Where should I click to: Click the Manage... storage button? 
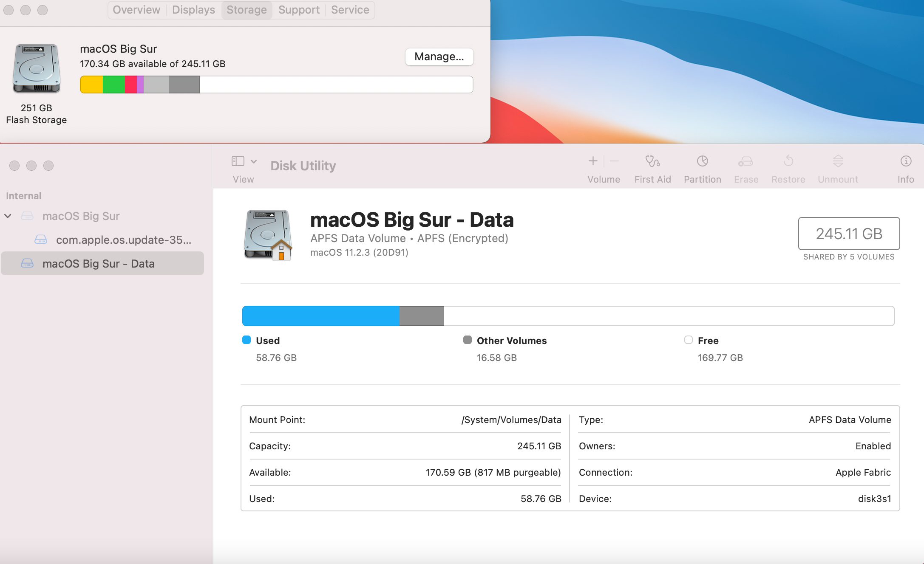tap(439, 57)
